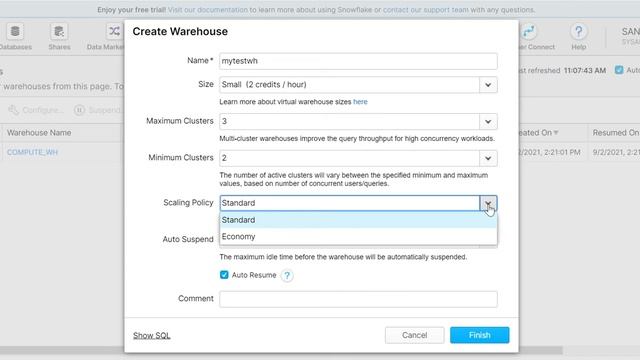Click the Auto Resume help icon
Image resolution: width=640 pixels, height=360 pixels.
(x=287, y=276)
